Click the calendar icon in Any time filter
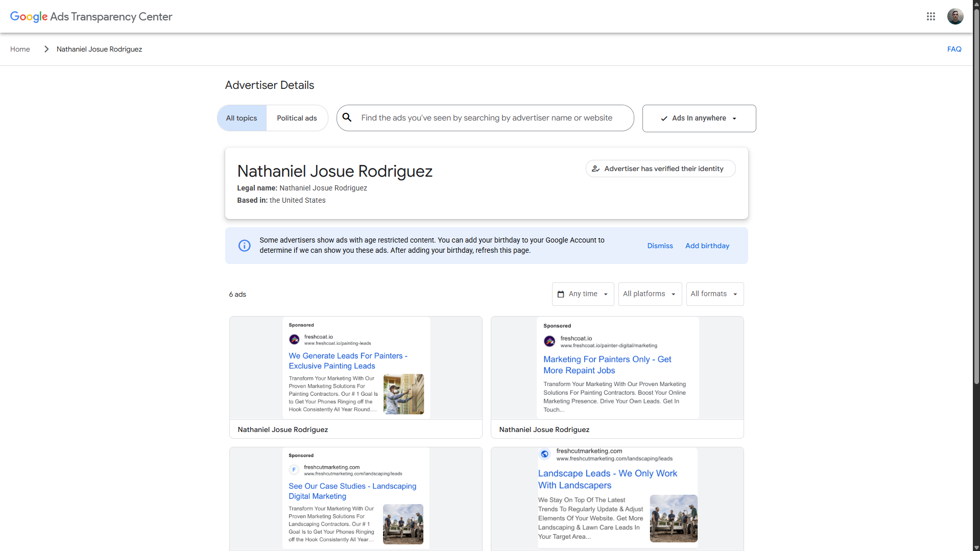 pos(561,294)
